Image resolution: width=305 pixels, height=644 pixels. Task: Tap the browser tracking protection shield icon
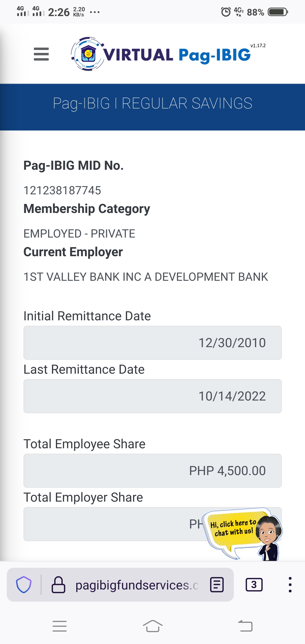24,584
